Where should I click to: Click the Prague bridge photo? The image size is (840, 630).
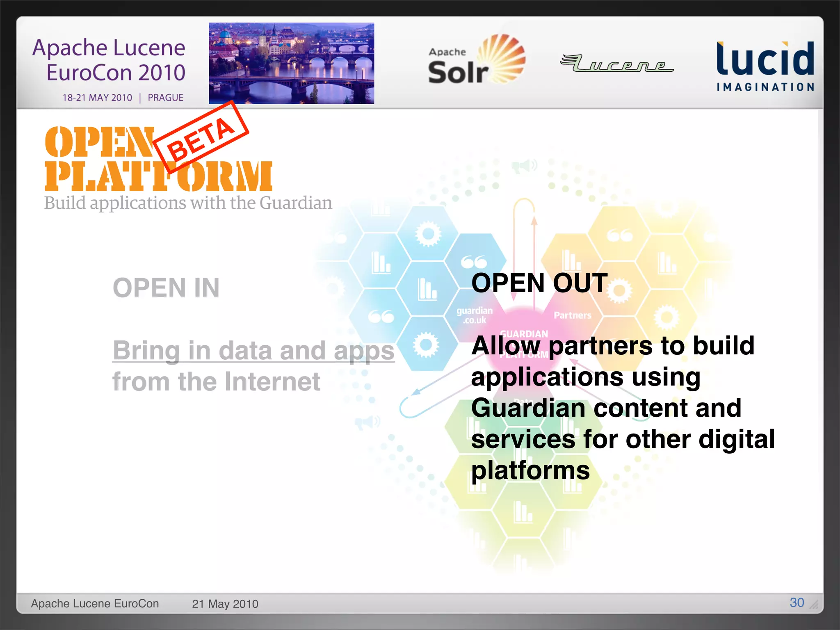[x=291, y=63]
